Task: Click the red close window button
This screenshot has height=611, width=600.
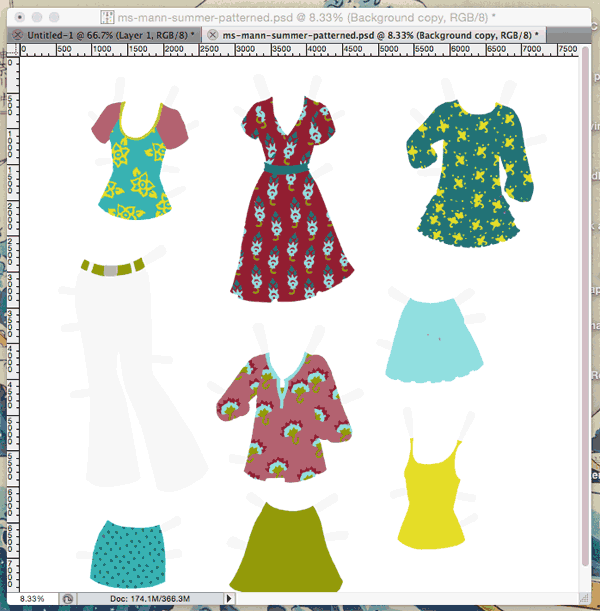Action: pyautogui.click(x=19, y=17)
